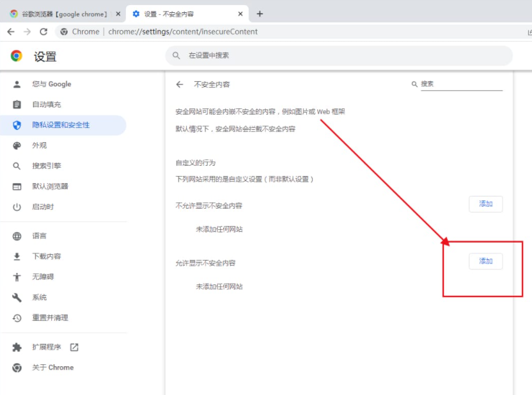This screenshot has width=532, height=395.
Task: Click the external link icon beside 扩展程序
Action: click(74, 347)
